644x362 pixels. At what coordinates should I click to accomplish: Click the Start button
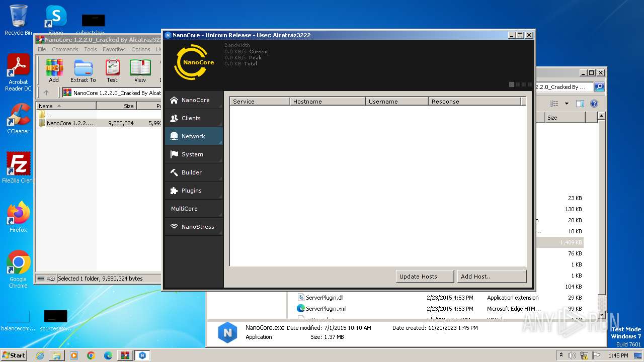tap(14, 355)
